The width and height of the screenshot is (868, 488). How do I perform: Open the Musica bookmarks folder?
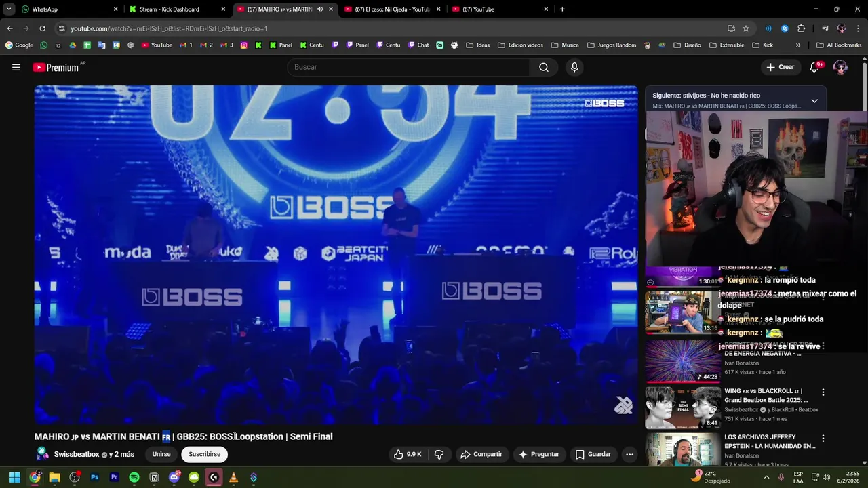[x=565, y=45]
